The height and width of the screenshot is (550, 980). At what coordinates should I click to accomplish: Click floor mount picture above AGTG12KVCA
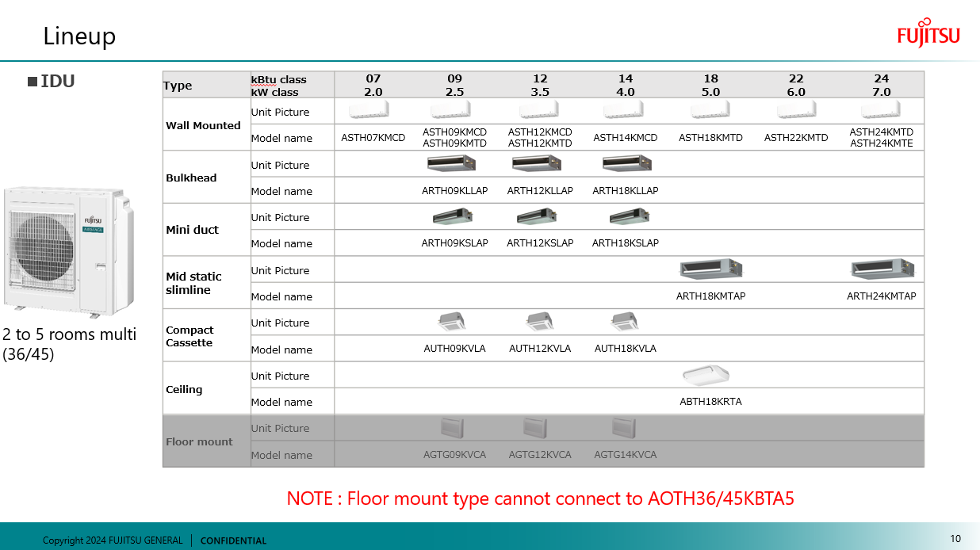click(535, 428)
